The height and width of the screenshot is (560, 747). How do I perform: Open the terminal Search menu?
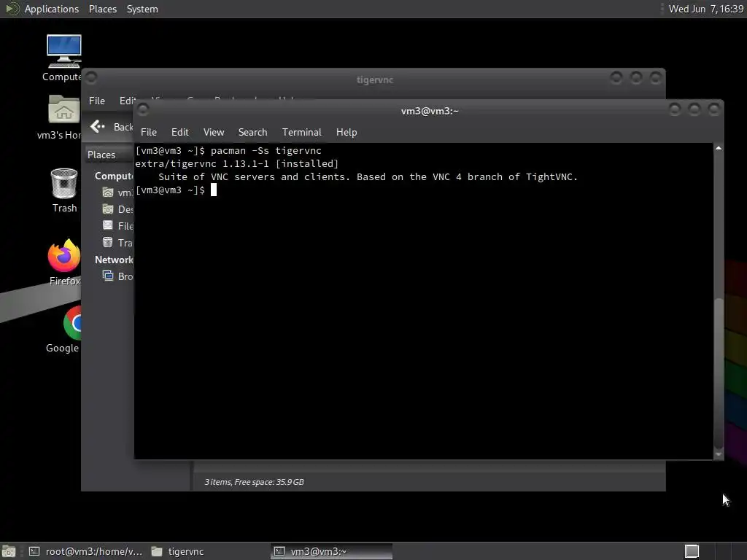click(252, 132)
